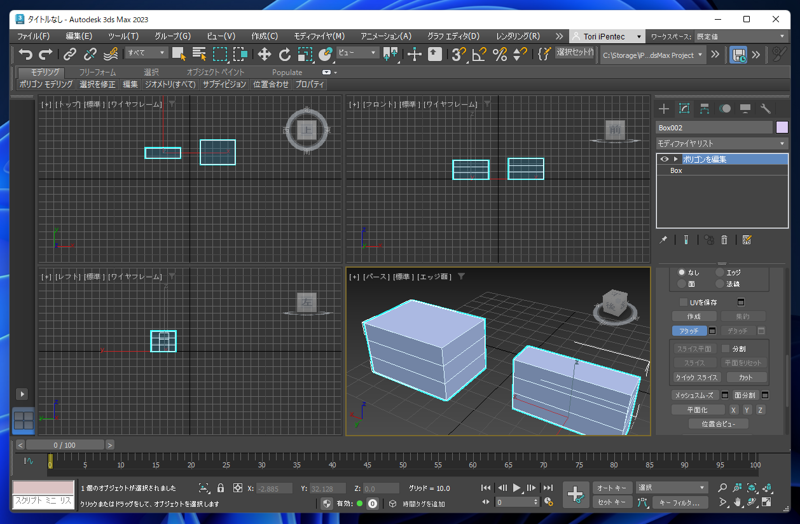This screenshot has height=524, width=800.
Task: Open the モディファイヤ(M) menu
Action: click(x=319, y=36)
